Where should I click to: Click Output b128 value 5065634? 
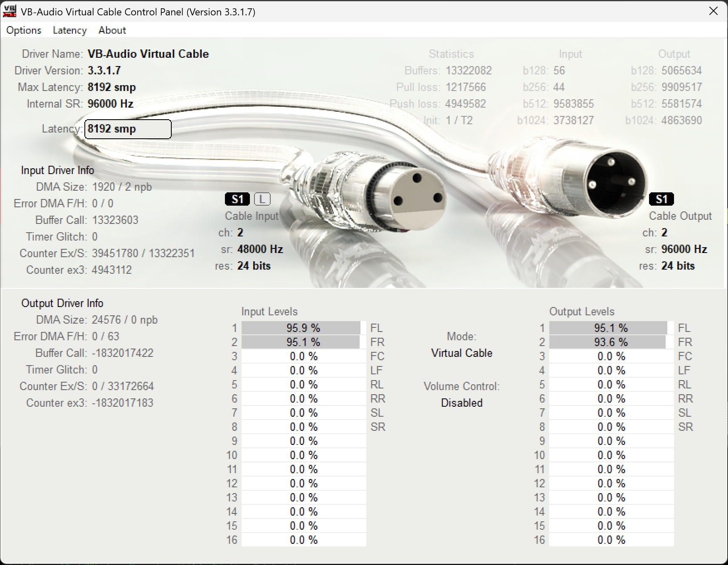tap(682, 71)
